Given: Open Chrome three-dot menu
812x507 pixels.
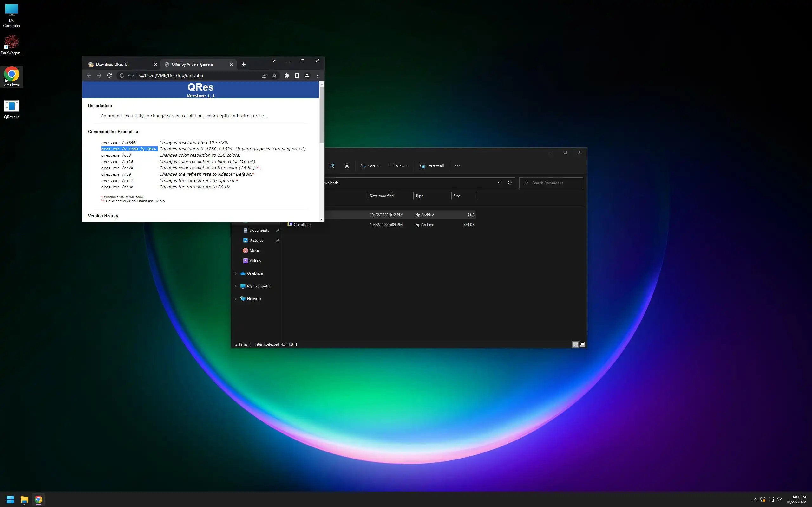Looking at the screenshot, I should [x=318, y=75].
